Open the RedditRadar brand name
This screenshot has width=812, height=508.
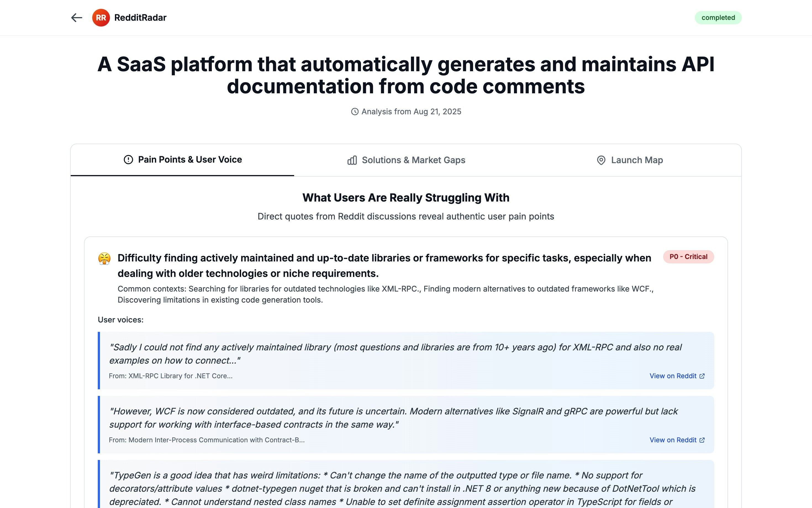coord(140,17)
